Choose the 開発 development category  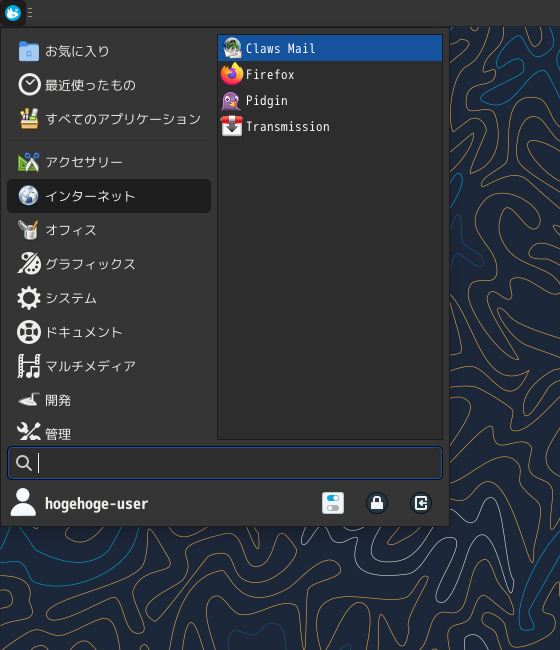coord(109,400)
